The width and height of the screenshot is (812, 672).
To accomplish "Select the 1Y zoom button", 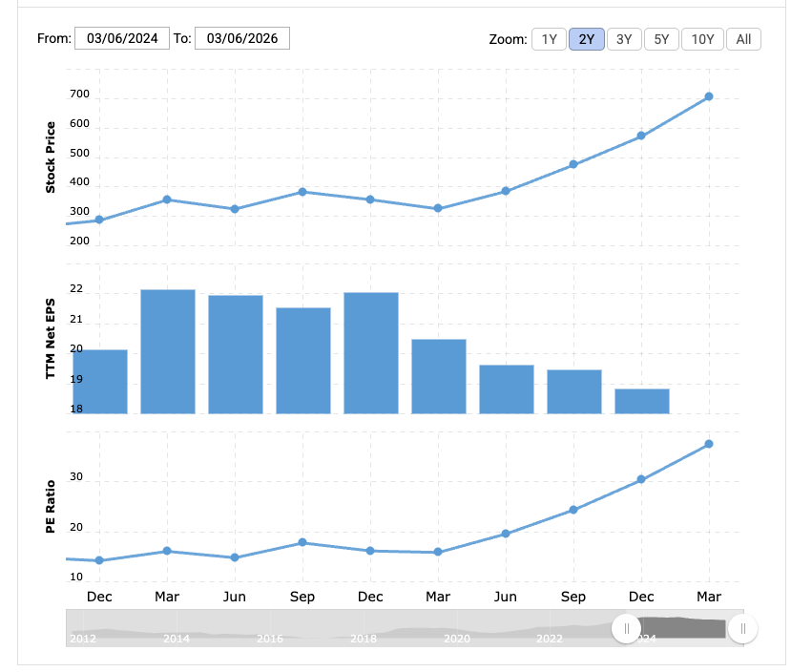I will click(549, 39).
